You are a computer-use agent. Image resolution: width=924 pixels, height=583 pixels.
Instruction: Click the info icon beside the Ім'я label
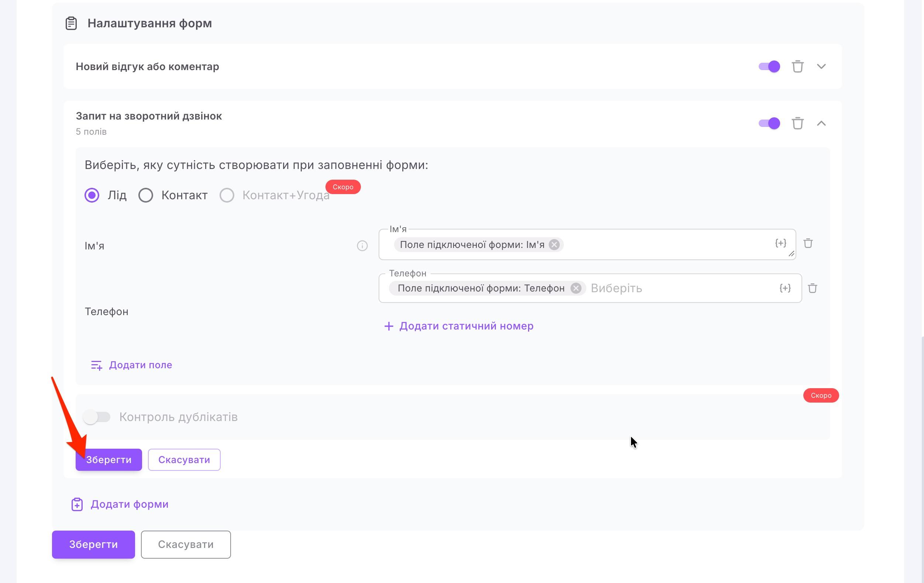click(x=362, y=246)
